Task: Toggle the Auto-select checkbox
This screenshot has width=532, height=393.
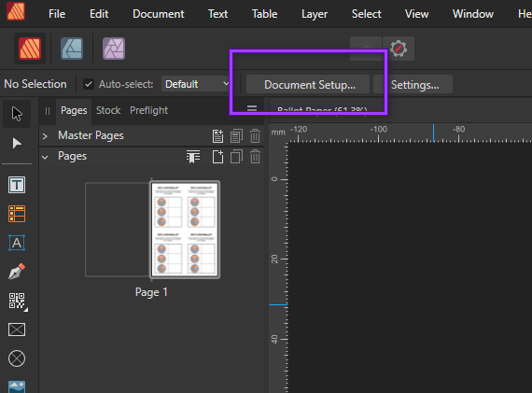Action: 89,84
